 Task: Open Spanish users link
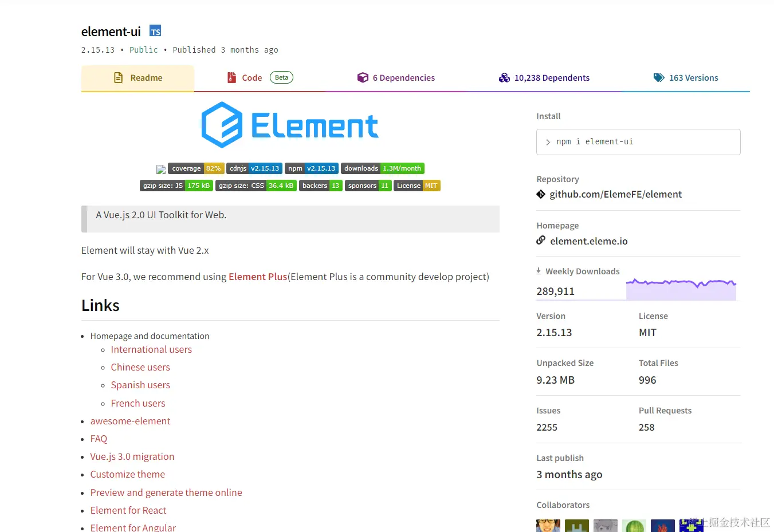140,385
